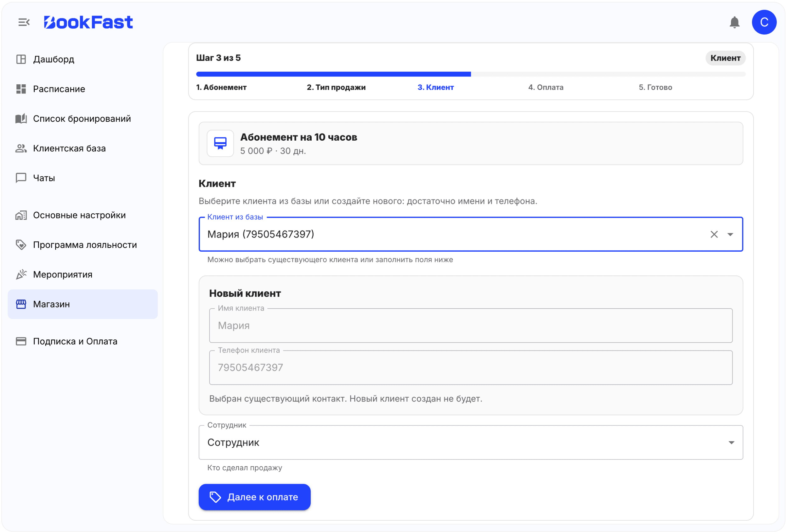Viewport: 787px width, 532px height.
Task: Open user avatar C menu
Action: pyautogui.click(x=764, y=22)
